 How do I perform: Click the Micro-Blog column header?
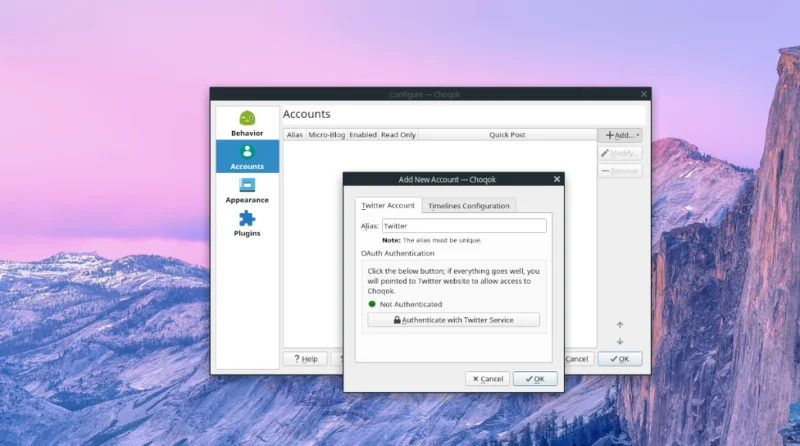pos(326,135)
